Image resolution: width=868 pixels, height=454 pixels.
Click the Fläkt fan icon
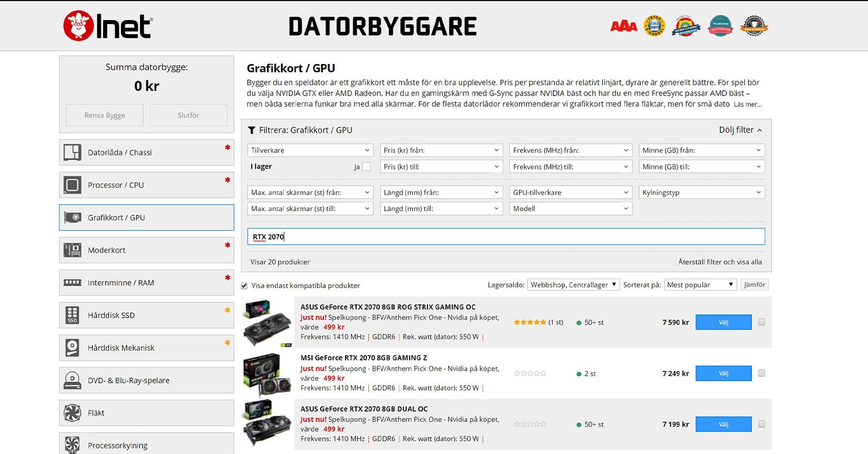click(x=72, y=413)
